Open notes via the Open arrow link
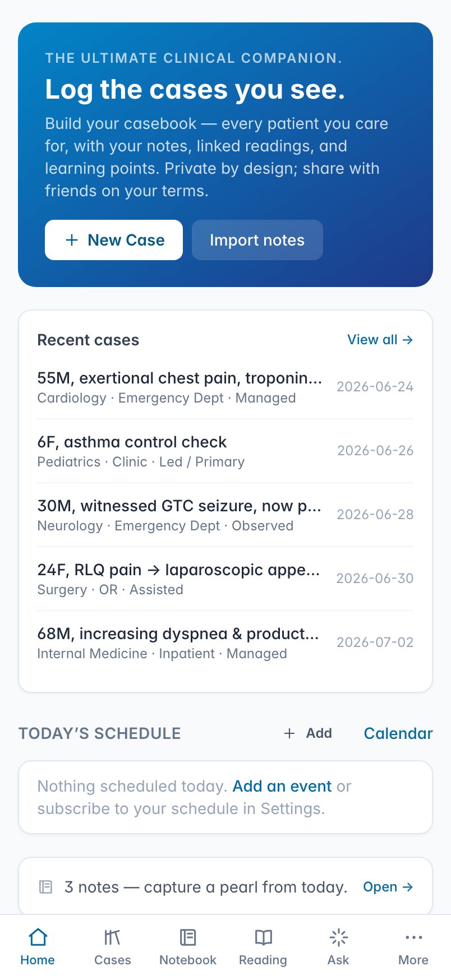451x980 pixels. 388,887
